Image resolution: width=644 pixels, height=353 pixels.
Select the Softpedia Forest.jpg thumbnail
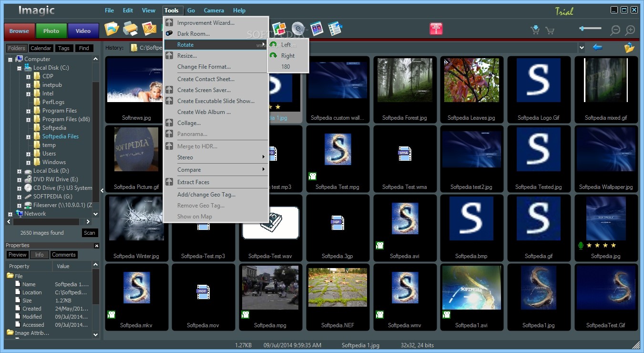(x=405, y=90)
